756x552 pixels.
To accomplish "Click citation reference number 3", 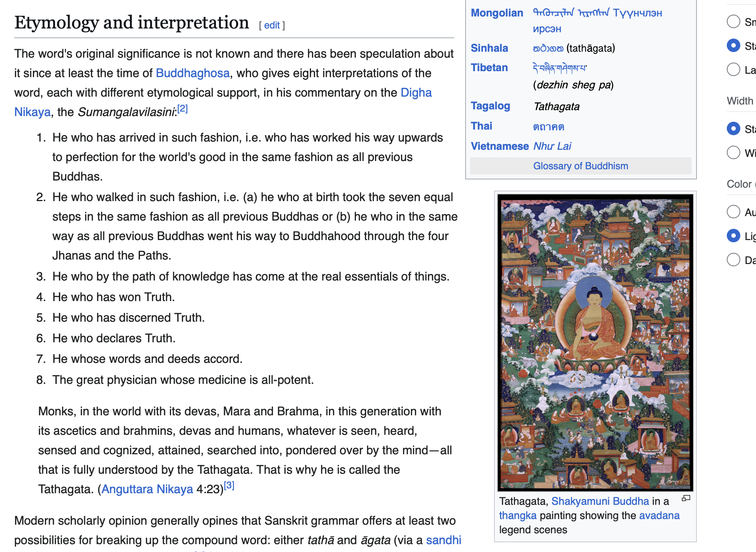I will click(x=229, y=486).
